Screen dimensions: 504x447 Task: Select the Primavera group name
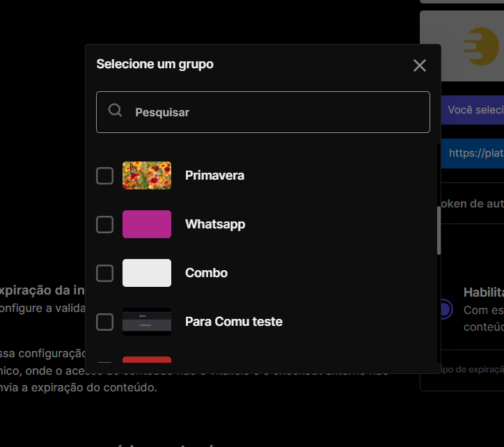pos(214,175)
